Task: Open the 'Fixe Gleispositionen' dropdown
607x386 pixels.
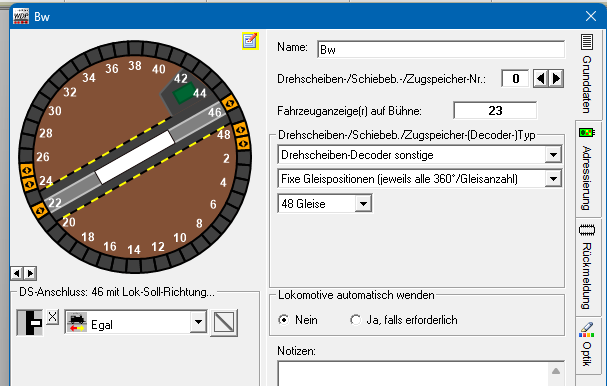Action: [553, 179]
